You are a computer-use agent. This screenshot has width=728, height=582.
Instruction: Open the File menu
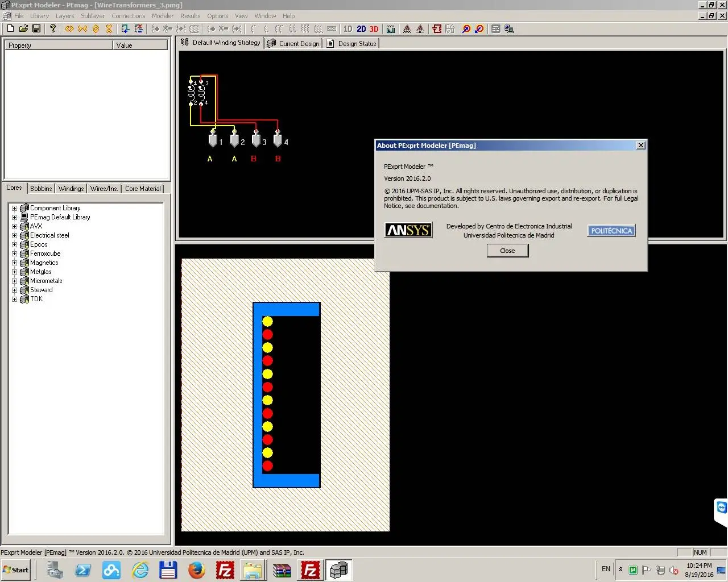point(19,16)
